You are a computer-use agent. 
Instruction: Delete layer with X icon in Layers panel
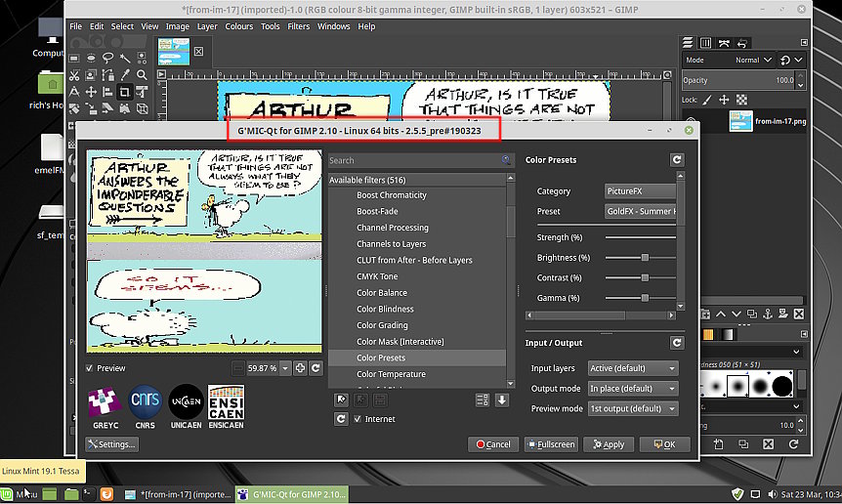798,314
